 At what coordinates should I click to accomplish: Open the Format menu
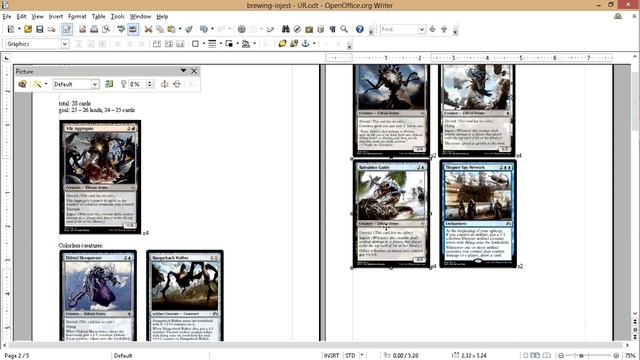[x=77, y=16]
